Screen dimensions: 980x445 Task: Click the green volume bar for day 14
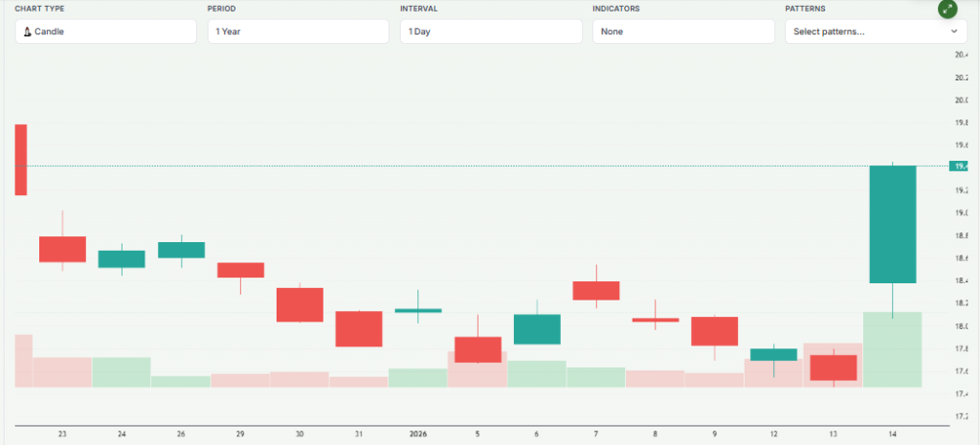pyautogui.click(x=893, y=349)
